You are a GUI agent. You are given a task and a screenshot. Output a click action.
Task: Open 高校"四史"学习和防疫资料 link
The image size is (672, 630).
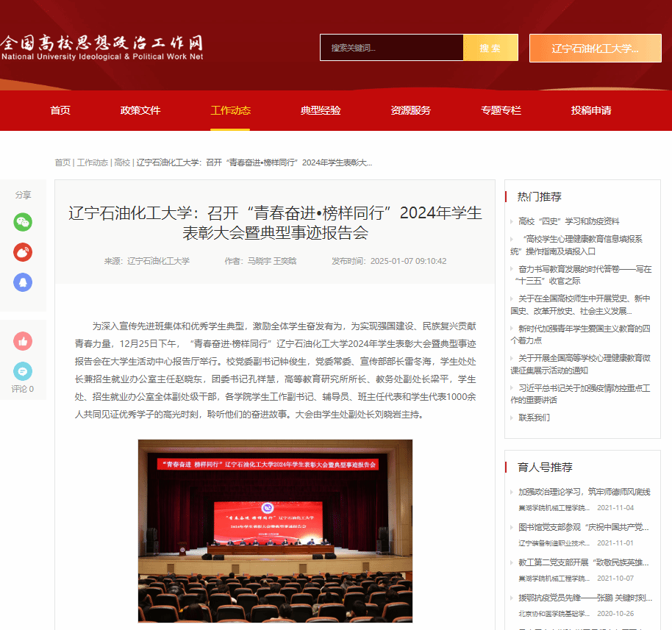tap(568, 221)
